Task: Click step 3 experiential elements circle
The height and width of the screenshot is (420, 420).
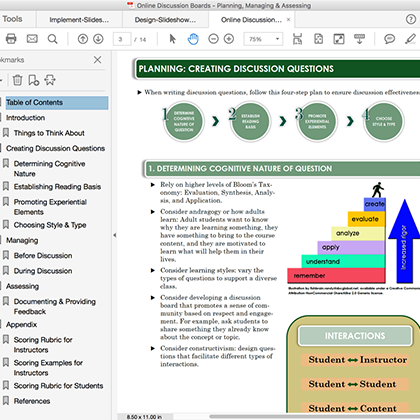Action: point(317,121)
